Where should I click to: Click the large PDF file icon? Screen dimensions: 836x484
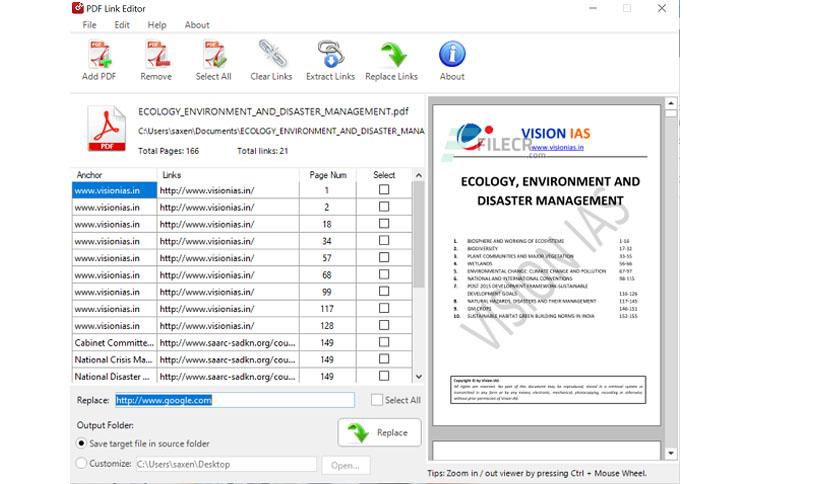coord(107,128)
